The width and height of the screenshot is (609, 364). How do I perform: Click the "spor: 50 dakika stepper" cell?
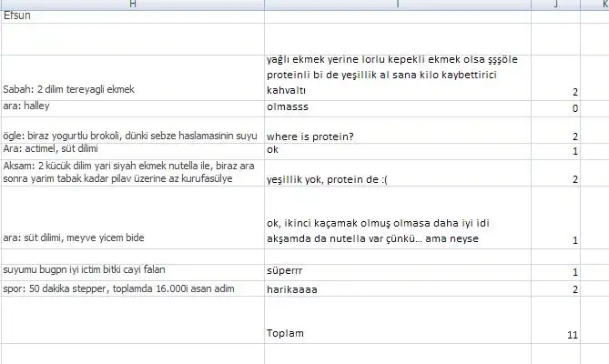point(132,288)
